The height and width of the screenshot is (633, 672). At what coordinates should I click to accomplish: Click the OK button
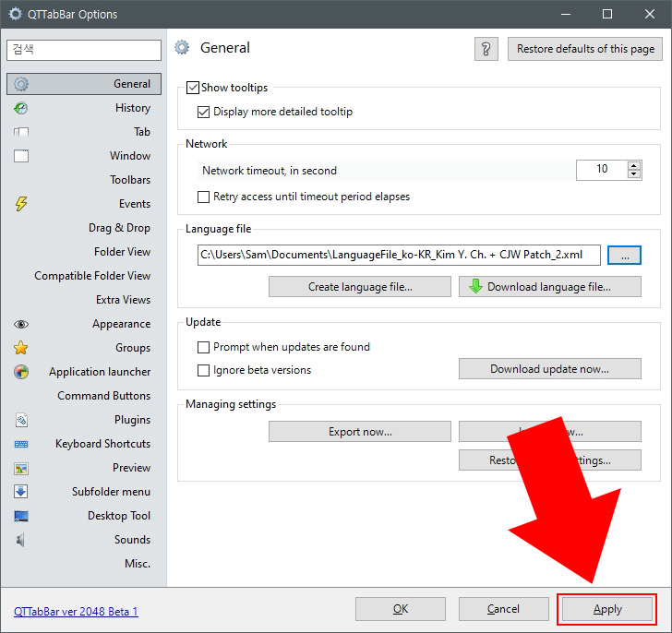point(401,609)
